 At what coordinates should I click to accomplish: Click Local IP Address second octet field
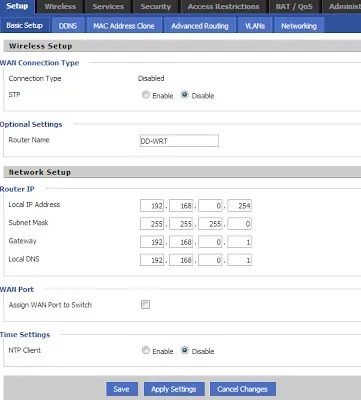pos(181,206)
